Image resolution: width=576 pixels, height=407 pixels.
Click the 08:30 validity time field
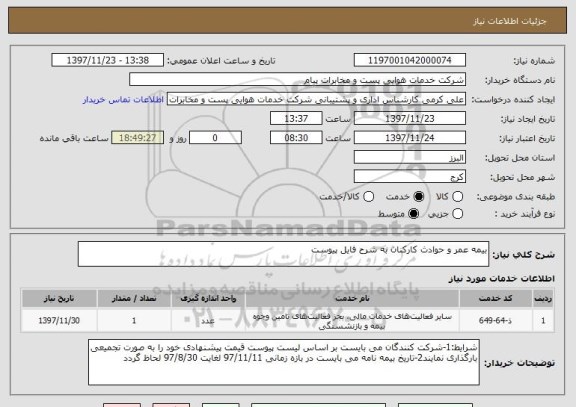pyautogui.click(x=296, y=138)
